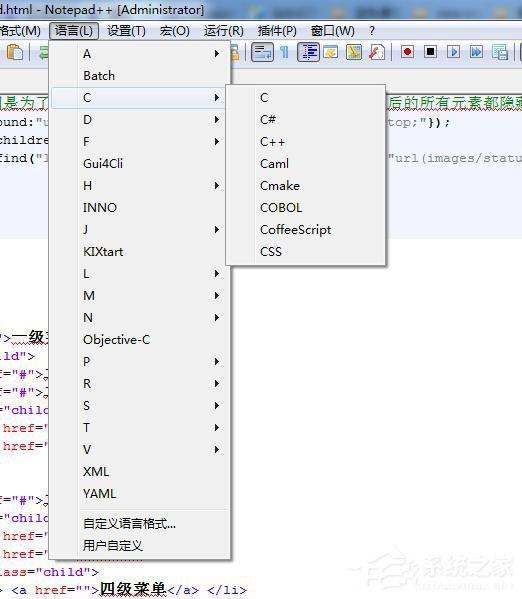Expand the S language submenu
The image size is (522, 599).
pos(140,405)
